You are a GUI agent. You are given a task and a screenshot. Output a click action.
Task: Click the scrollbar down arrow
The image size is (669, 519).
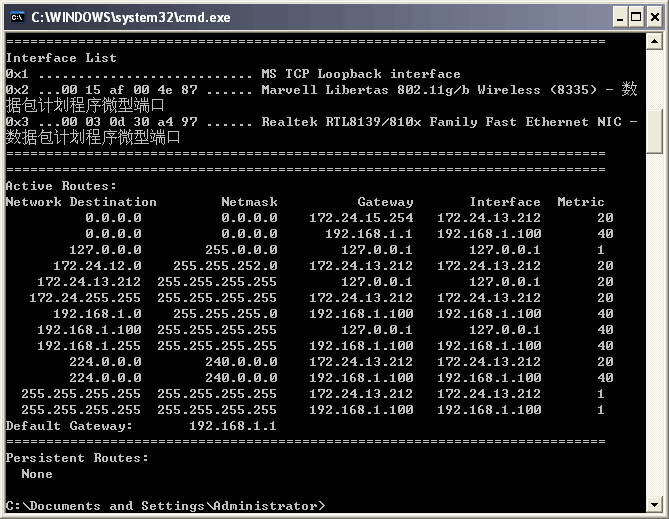tap(654, 504)
